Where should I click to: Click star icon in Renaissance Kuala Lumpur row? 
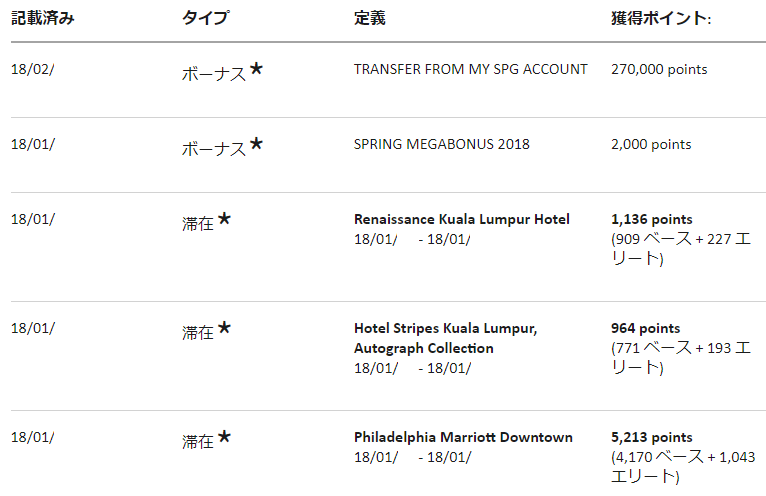(x=224, y=218)
